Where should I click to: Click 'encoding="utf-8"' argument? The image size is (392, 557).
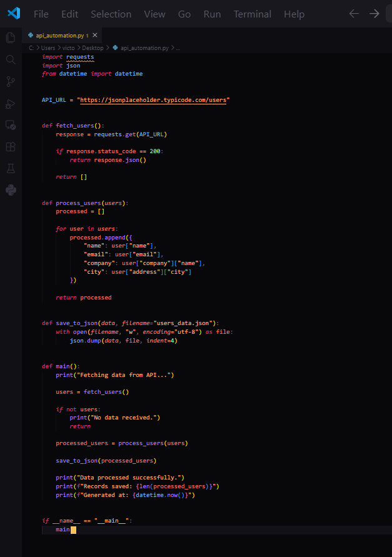pos(171,332)
